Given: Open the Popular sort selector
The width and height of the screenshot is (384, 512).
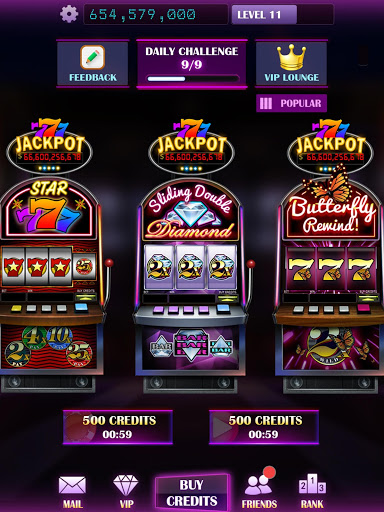Looking at the screenshot, I should (291, 103).
